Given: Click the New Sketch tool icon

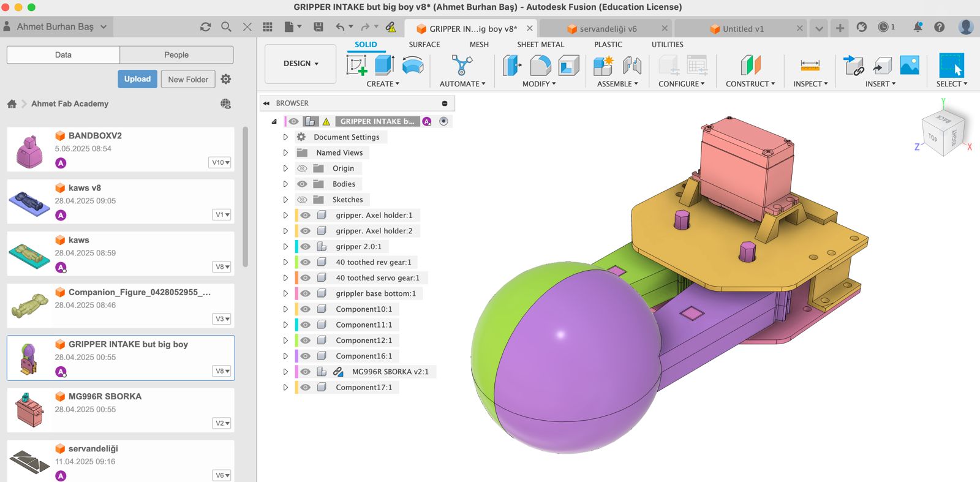Looking at the screenshot, I should (356, 65).
